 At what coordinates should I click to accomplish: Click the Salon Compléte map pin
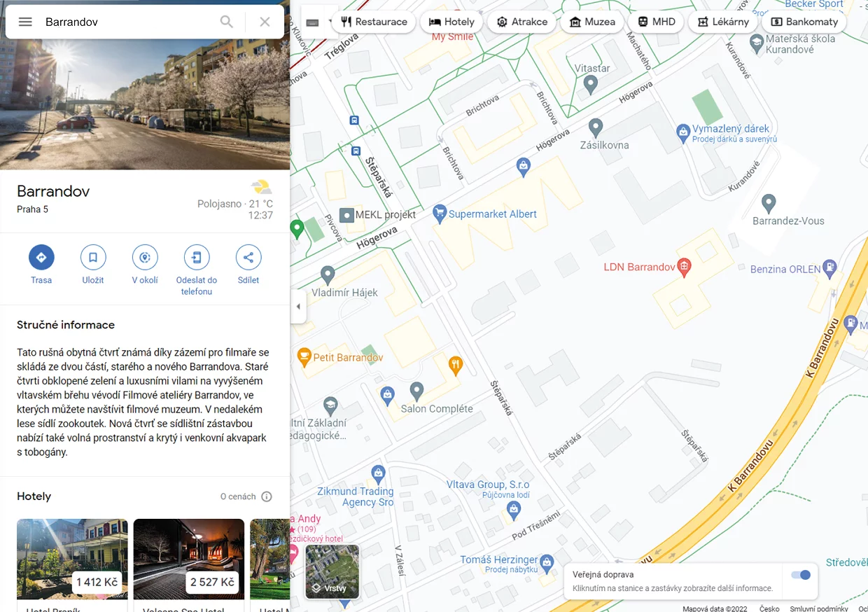click(x=416, y=391)
